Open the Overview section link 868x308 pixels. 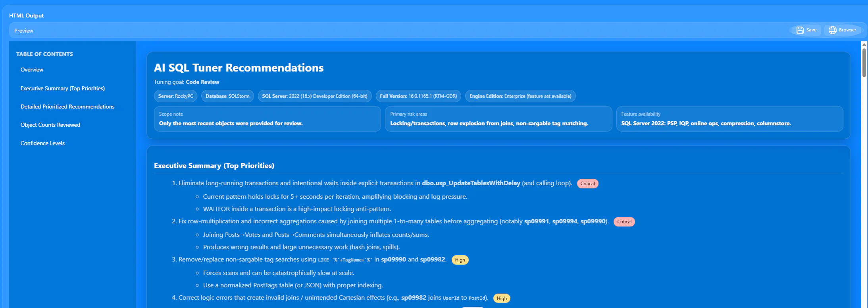[x=32, y=70]
